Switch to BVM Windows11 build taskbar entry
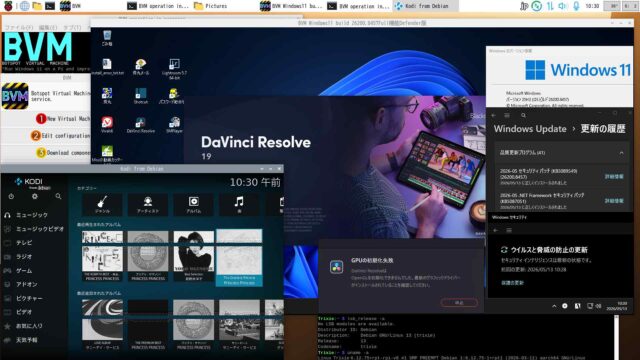The width and height of the screenshot is (640, 360). click(x=291, y=6)
